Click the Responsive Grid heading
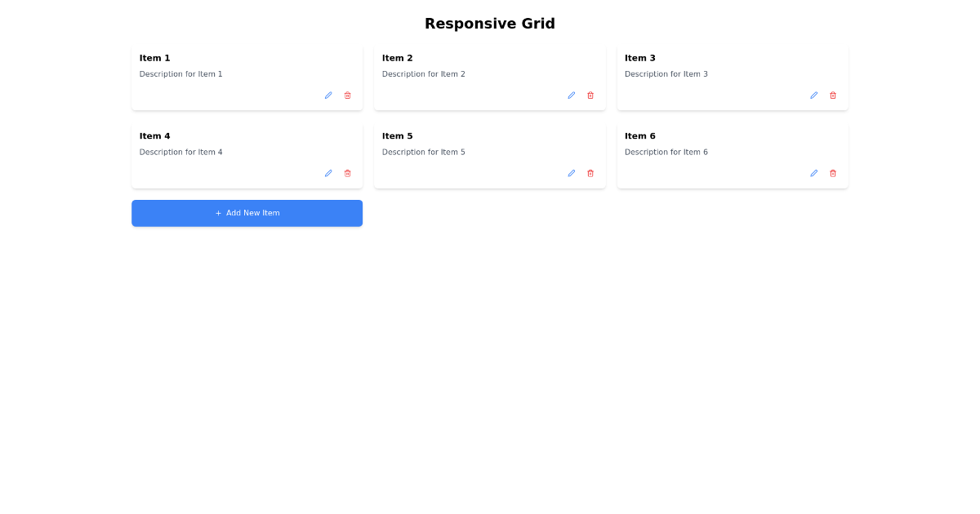The height and width of the screenshot is (514, 980). point(489,23)
